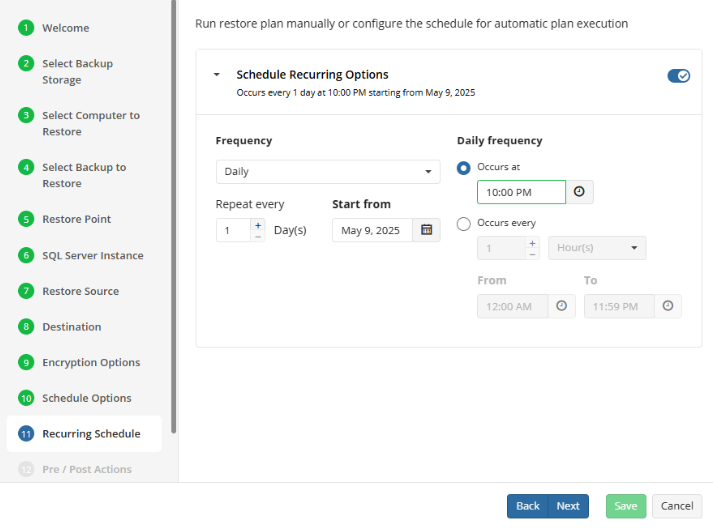Decrease Repeat every value with minus
Viewport: 713px width, 531px height.
(258, 236)
